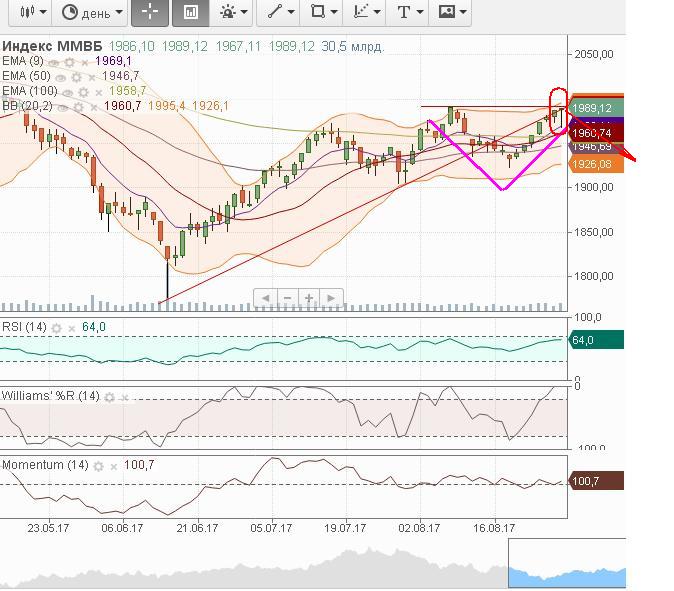This screenshot has height=591, width=674.
Task: Open the text annotation tool dropdown
Action: 408,12
